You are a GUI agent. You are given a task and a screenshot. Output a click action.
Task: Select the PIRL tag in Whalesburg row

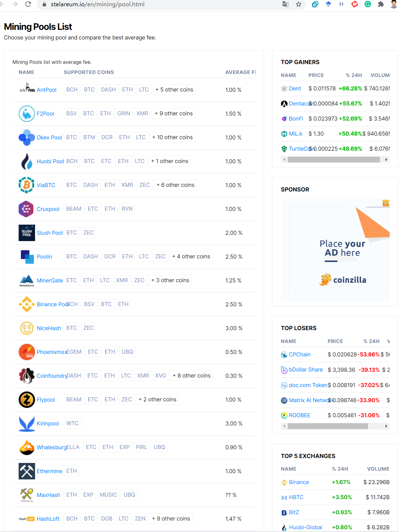point(142,447)
